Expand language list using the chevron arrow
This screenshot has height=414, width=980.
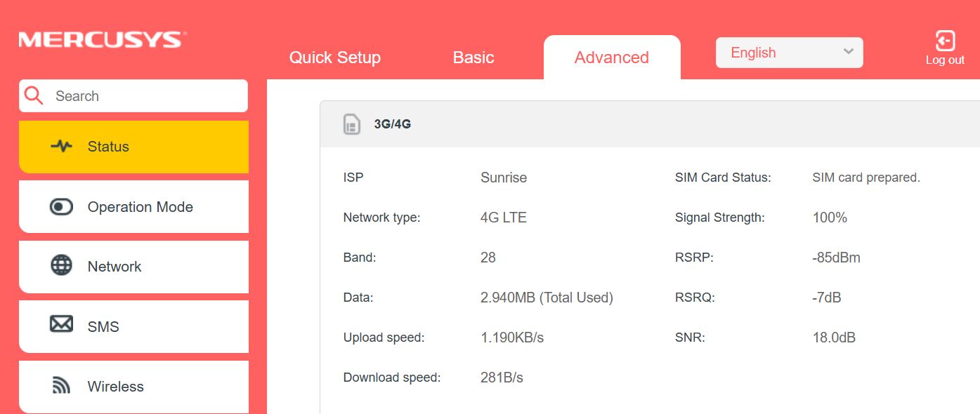[x=848, y=52]
